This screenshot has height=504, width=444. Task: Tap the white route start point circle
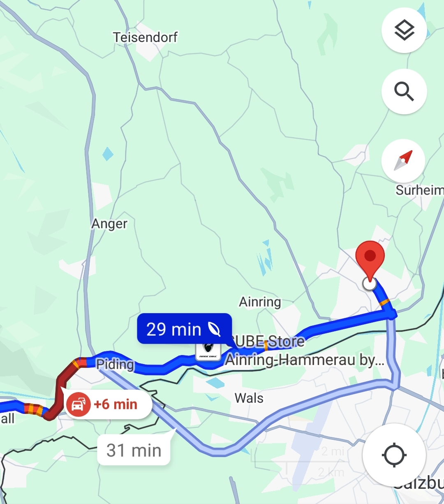click(370, 283)
